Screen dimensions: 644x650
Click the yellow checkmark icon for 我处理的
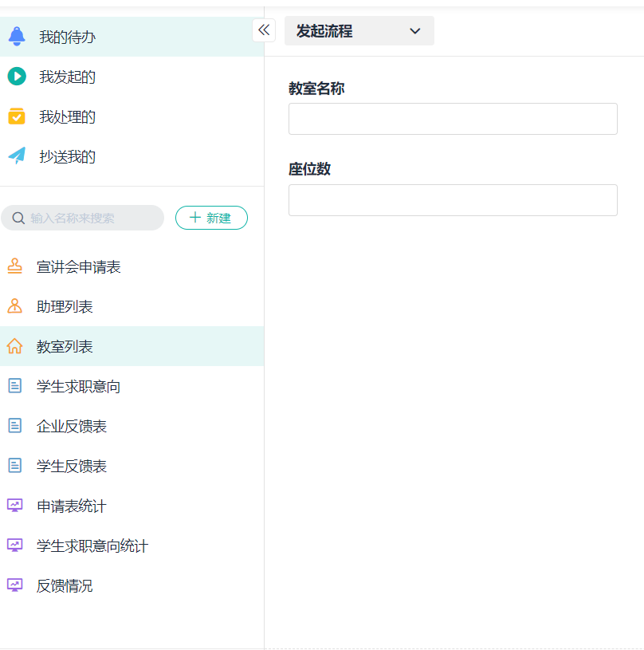(17, 116)
